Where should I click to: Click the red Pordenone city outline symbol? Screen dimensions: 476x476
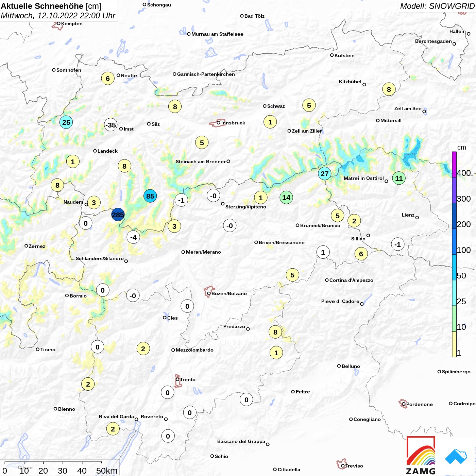[403, 404]
